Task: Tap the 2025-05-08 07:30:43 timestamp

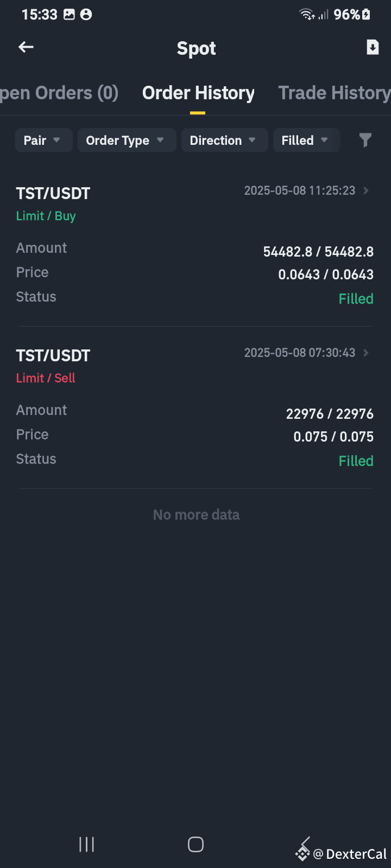Action: coord(300,353)
